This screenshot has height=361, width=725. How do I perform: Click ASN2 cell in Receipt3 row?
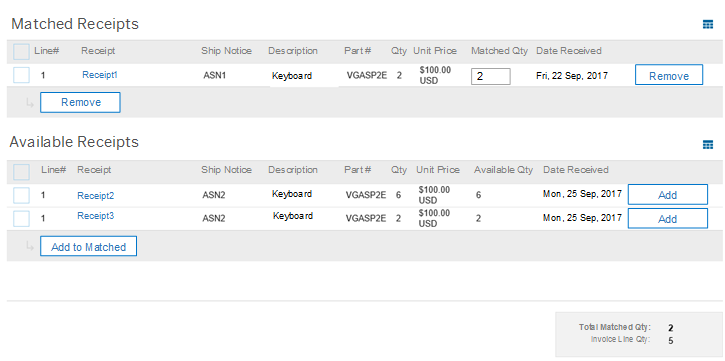[x=214, y=218]
